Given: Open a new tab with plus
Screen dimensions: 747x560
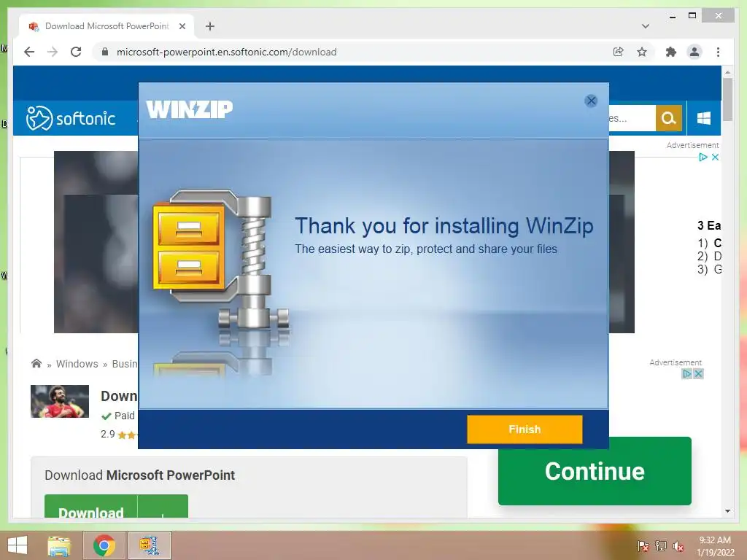Looking at the screenshot, I should click(210, 26).
